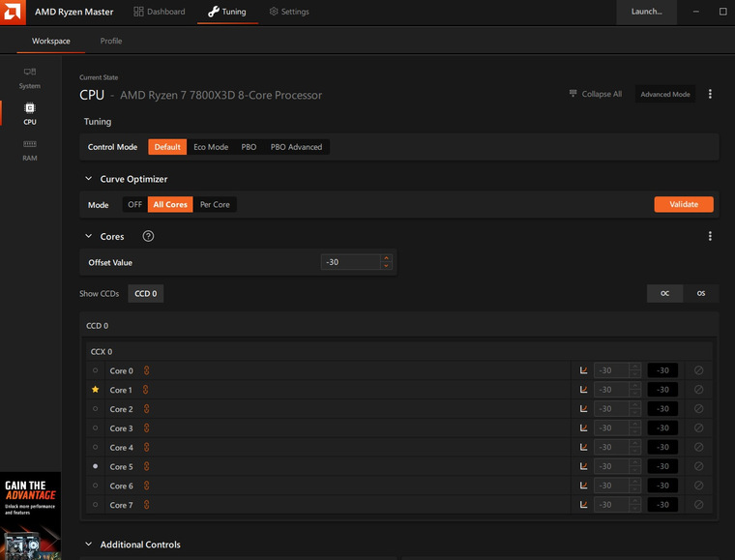Click the Core 3 offset stepper arrows
The width and height of the screenshot is (735, 560).
(x=634, y=427)
